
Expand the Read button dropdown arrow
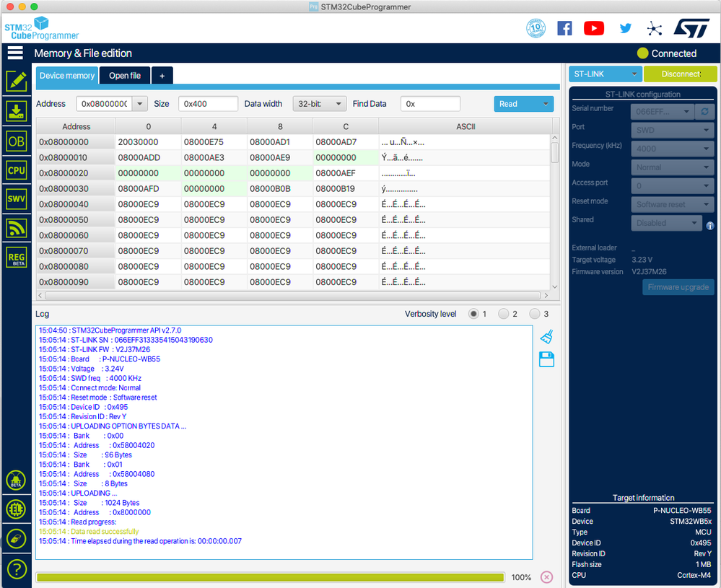546,104
